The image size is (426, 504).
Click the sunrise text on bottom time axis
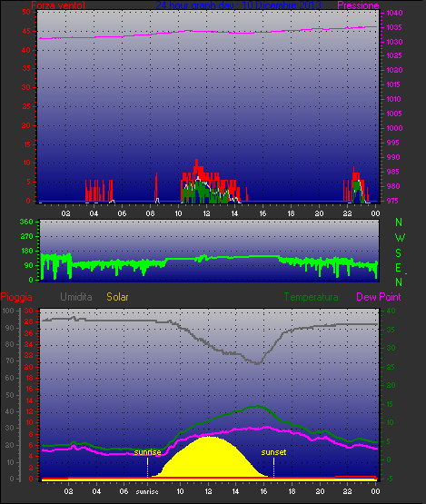coord(147,491)
